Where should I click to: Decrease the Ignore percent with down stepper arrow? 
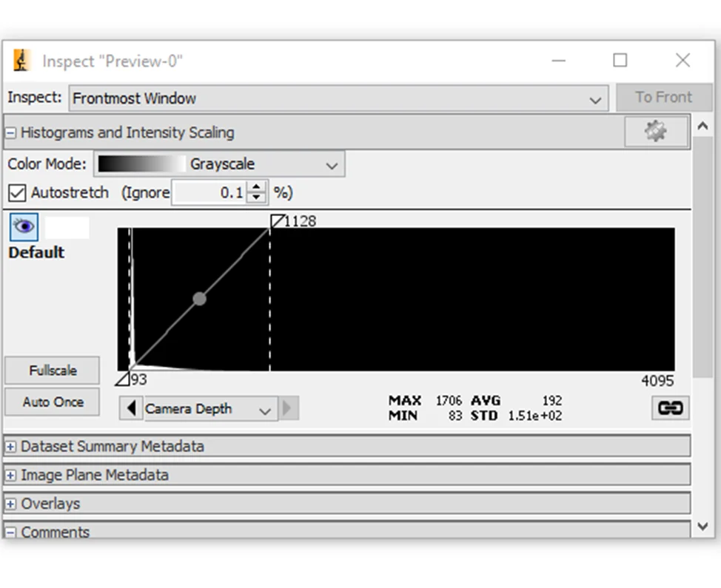point(256,198)
